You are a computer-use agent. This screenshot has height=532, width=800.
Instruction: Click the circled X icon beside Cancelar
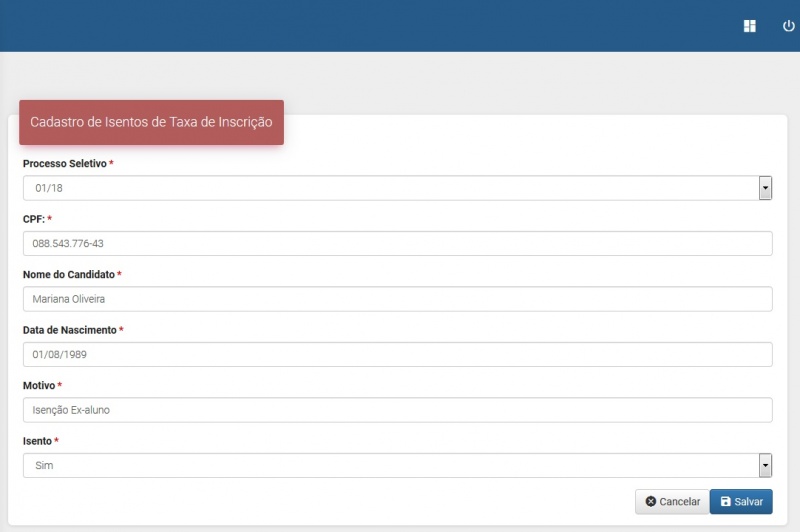tap(651, 501)
